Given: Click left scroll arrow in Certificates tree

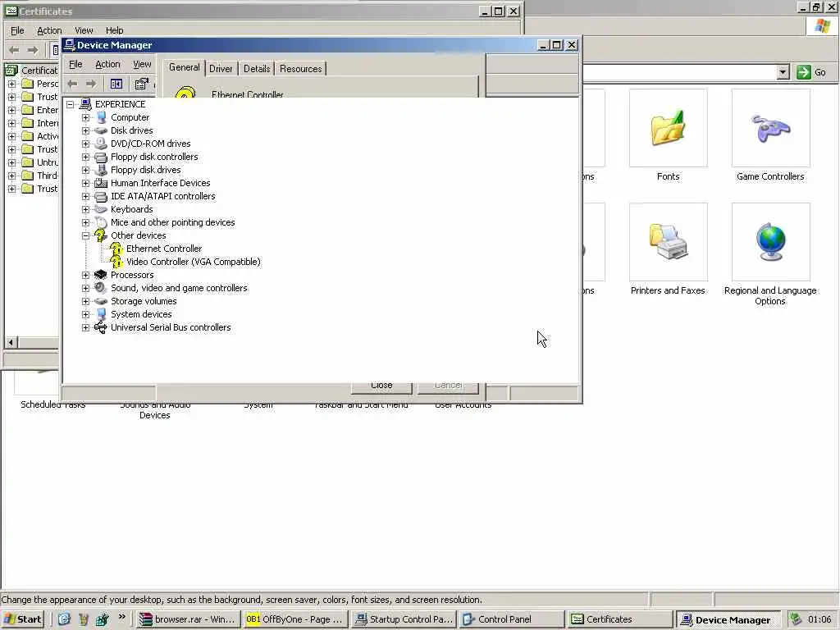Looking at the screenshot, I should click(11, 342).
